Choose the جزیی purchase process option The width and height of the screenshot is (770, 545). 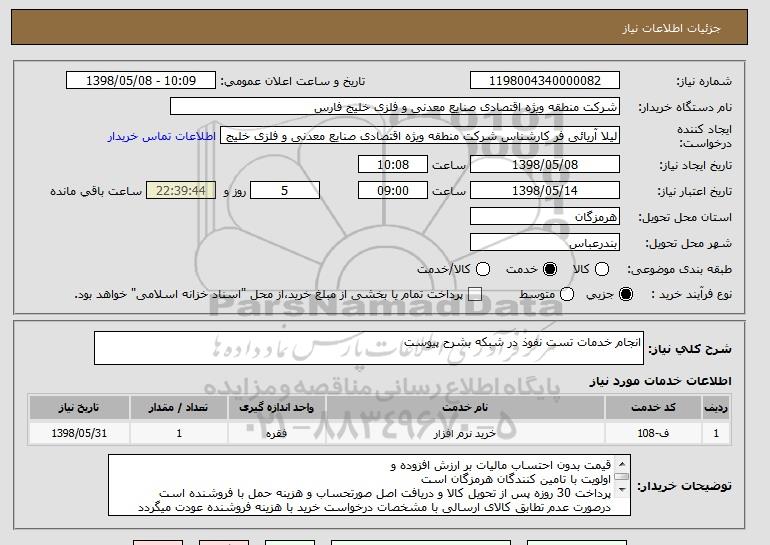[x=626, y=294]
